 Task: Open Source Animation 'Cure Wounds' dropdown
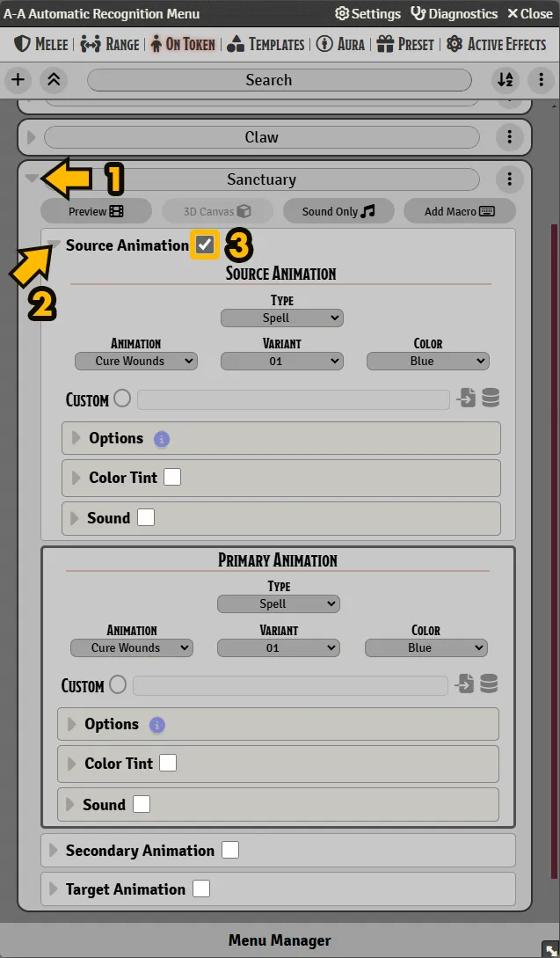click(136, 361)
